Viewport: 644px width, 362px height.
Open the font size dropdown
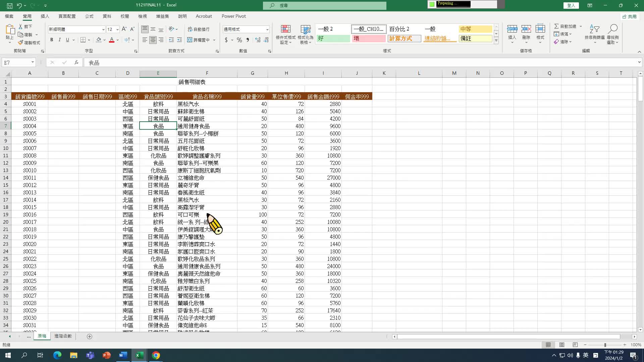[117, 29]
